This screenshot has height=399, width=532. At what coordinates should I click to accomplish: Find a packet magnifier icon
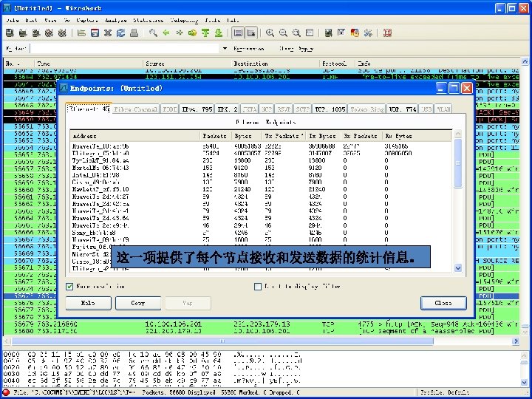153,33
